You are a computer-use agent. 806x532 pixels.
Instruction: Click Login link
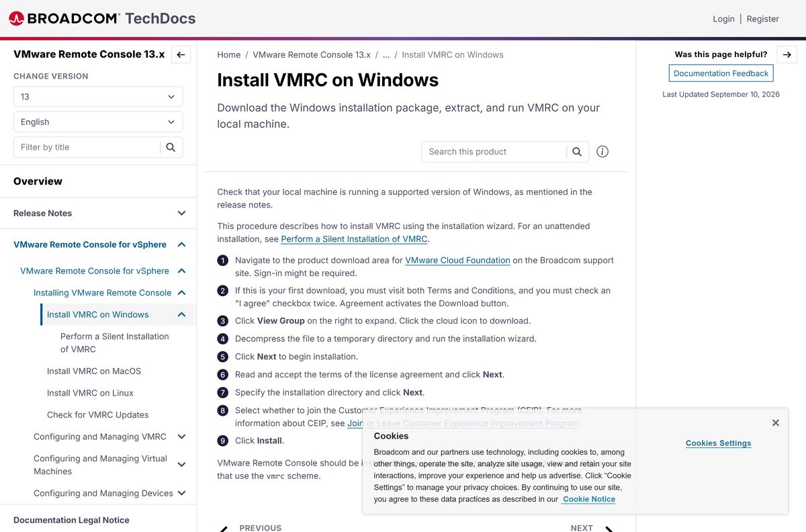click(723, 19)
